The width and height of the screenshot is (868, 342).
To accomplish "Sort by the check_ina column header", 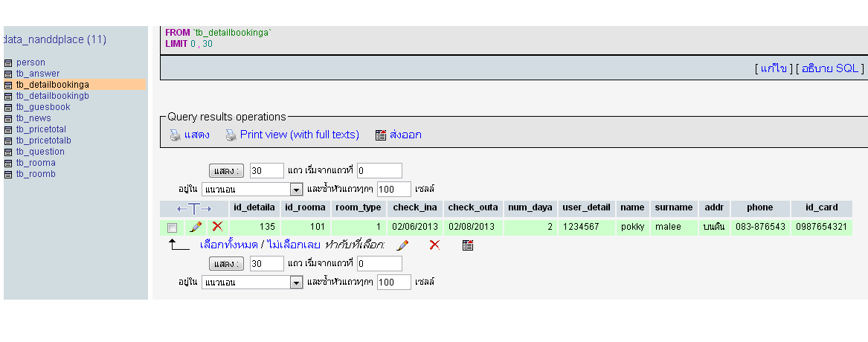I will pos(414,207).
